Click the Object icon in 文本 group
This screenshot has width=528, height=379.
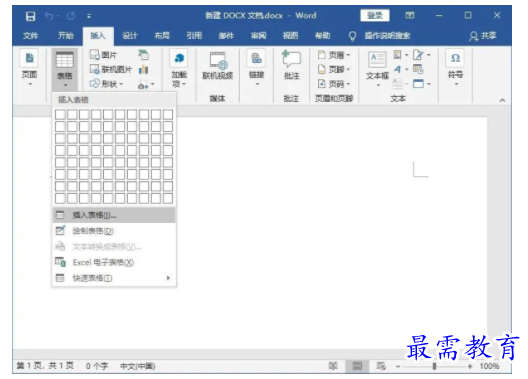pyautogui.click(x=421, y=83)
